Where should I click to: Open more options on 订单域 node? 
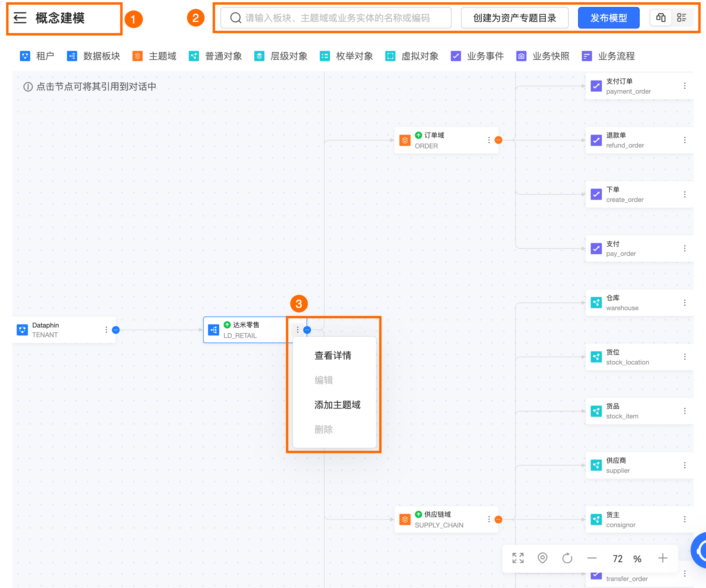click(x=489, y=140)
